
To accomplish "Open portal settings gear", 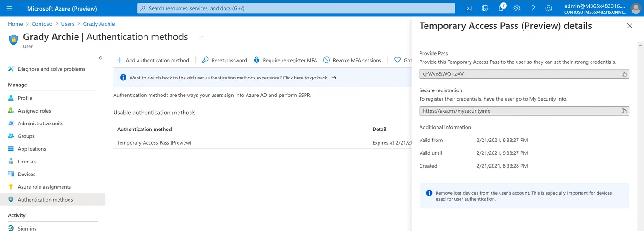I will pyautogui.click(x=517, y=8).
